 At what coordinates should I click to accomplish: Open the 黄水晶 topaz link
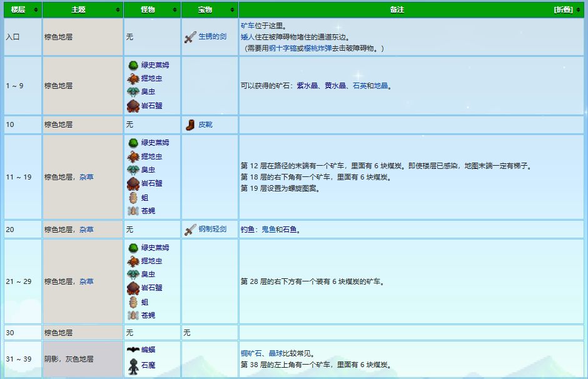coord(335,86)
